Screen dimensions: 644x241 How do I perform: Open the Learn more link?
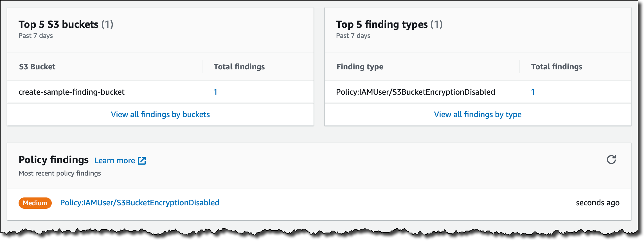coord(115,160)
